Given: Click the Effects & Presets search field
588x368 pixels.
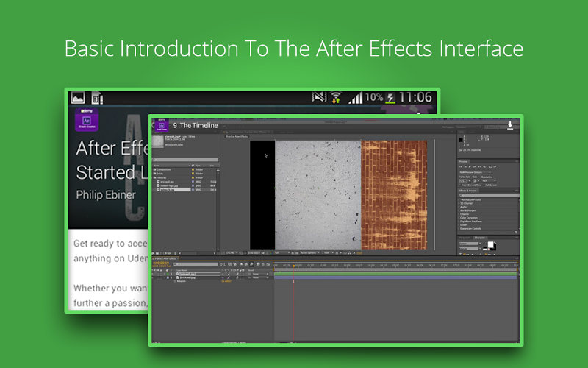Looking at the screenshot, I should [489, 195].
